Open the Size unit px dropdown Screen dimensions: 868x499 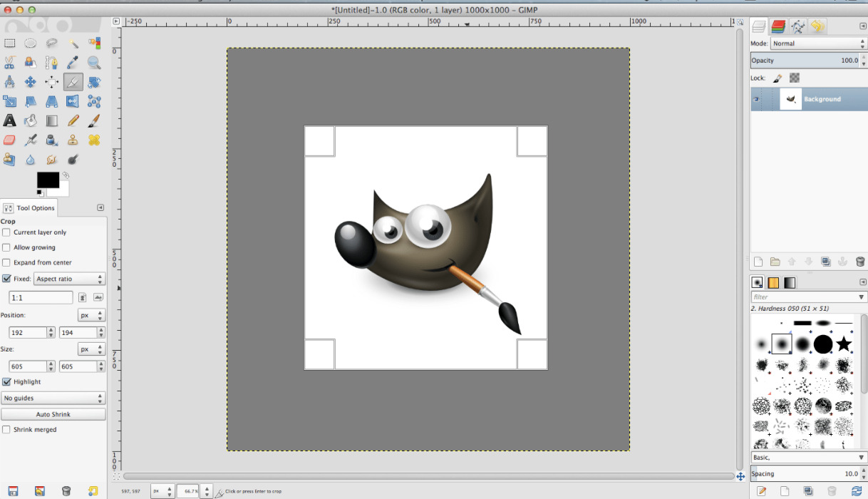click(91, 349)
